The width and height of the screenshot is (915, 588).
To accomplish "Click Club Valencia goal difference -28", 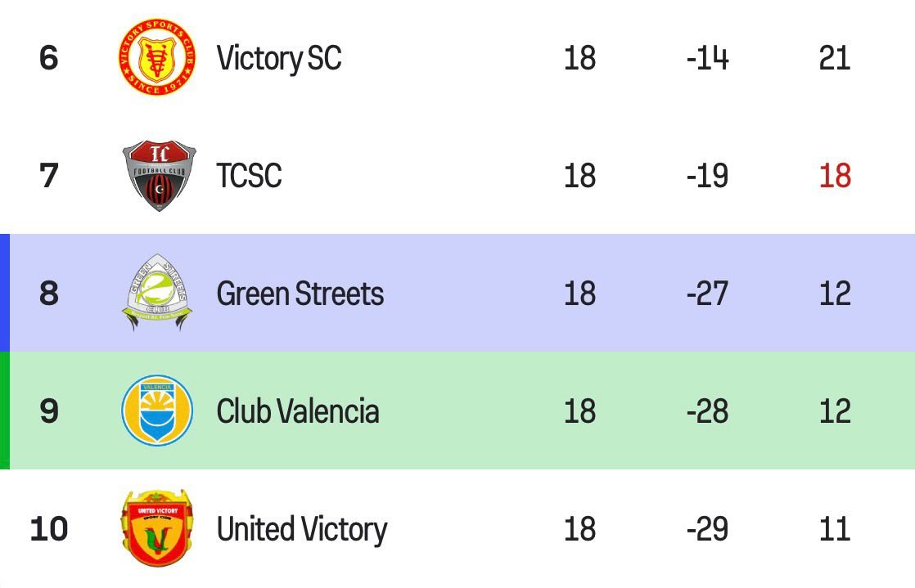I will click(x=707, y=411).
